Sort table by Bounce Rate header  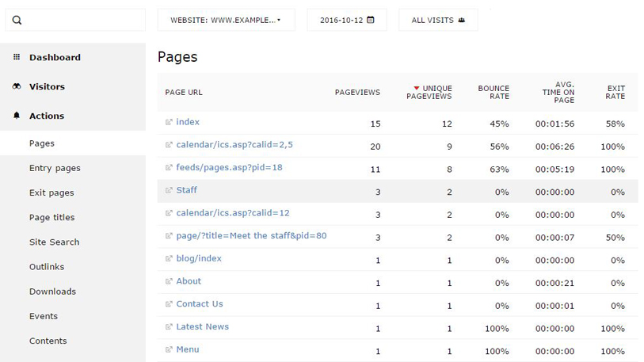(493, 92)
